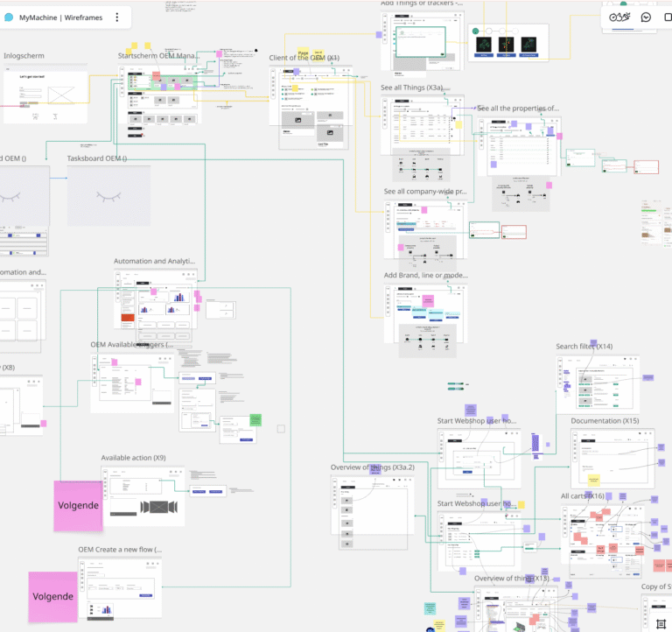This screenshot has width=672, height=632.
Task: Click the Whimsical home logo icon
Action: click(x=10, y=17)
